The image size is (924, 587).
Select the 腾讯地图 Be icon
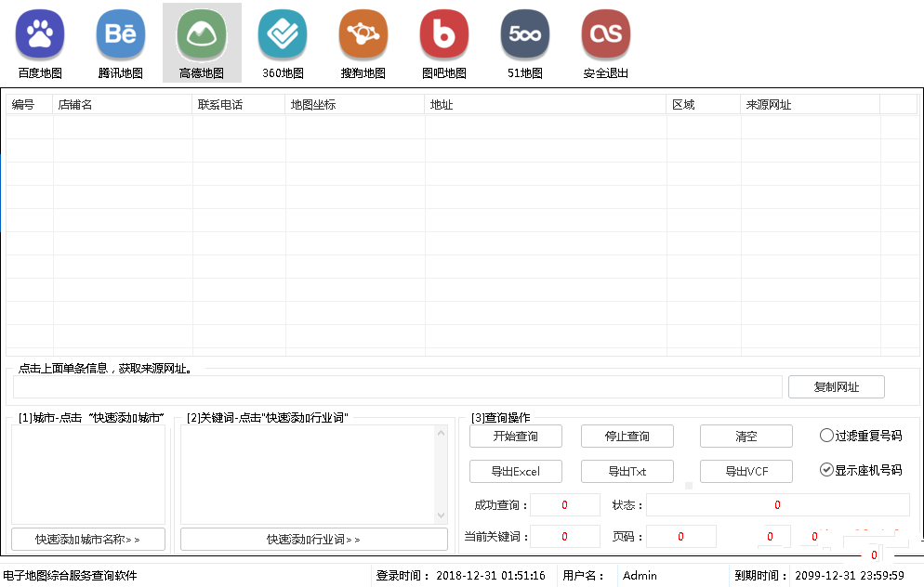pos(120,34)
